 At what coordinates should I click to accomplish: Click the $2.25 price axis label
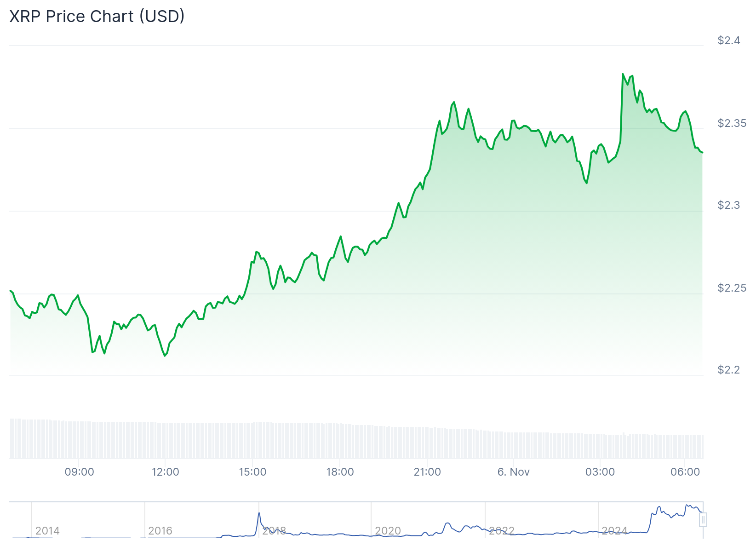[x=732, y=288]
